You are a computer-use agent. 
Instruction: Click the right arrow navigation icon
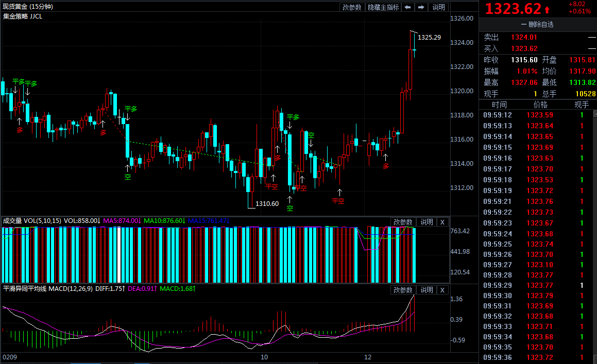coord(421,7)
